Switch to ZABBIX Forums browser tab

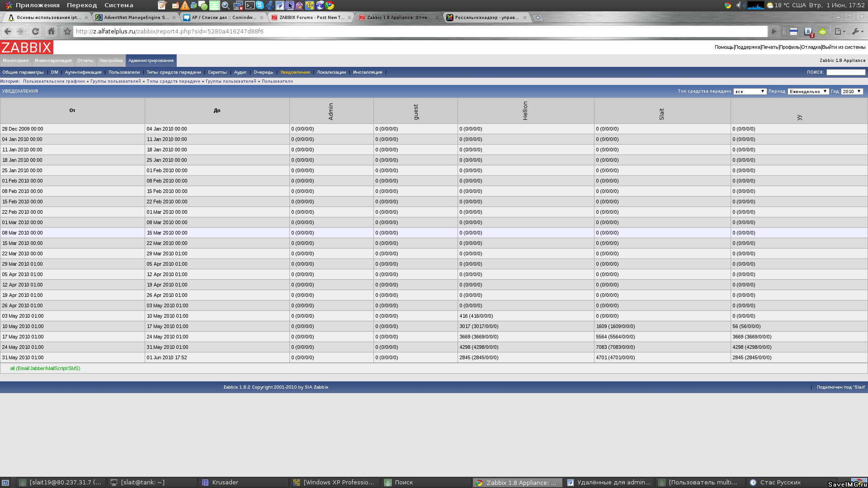point(311,18)
